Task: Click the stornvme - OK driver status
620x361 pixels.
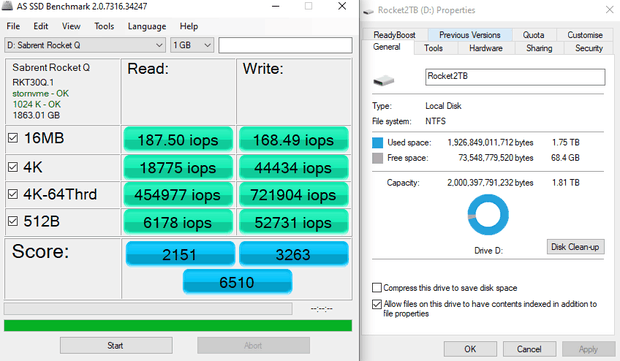Action: pos(40,94)
